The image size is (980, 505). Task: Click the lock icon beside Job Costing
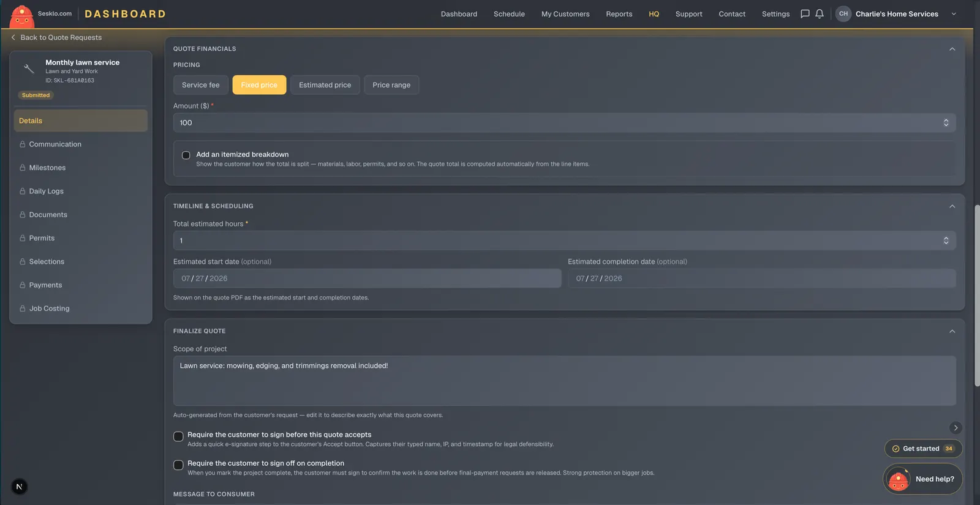pos(23,309)
